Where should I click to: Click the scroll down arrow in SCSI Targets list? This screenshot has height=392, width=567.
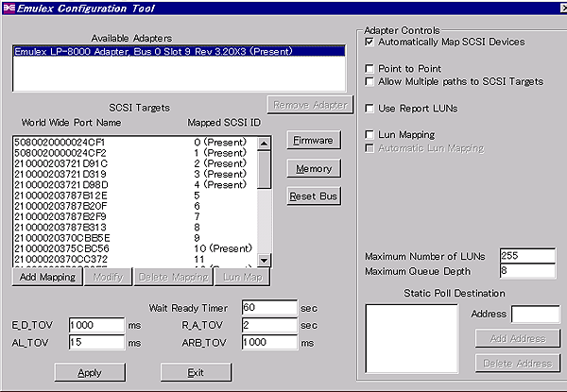pyautogui.click(x=264, y=260)
